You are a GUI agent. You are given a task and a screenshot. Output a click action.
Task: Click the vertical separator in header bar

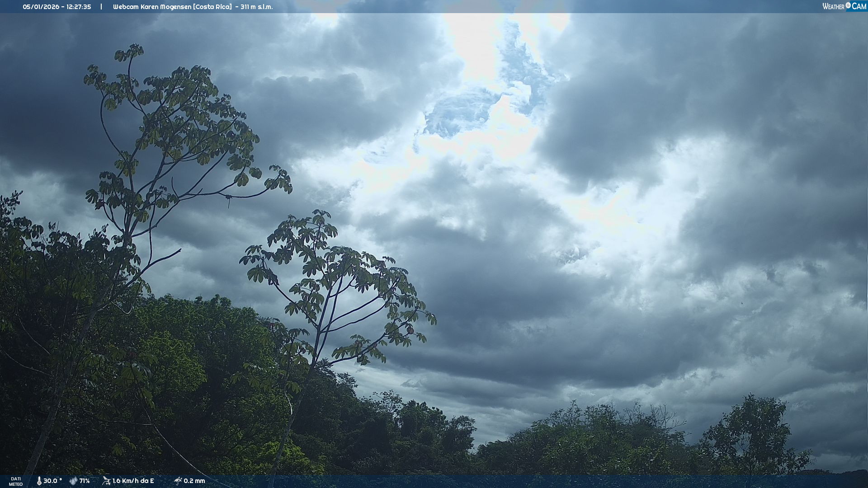tap(101, 7)
